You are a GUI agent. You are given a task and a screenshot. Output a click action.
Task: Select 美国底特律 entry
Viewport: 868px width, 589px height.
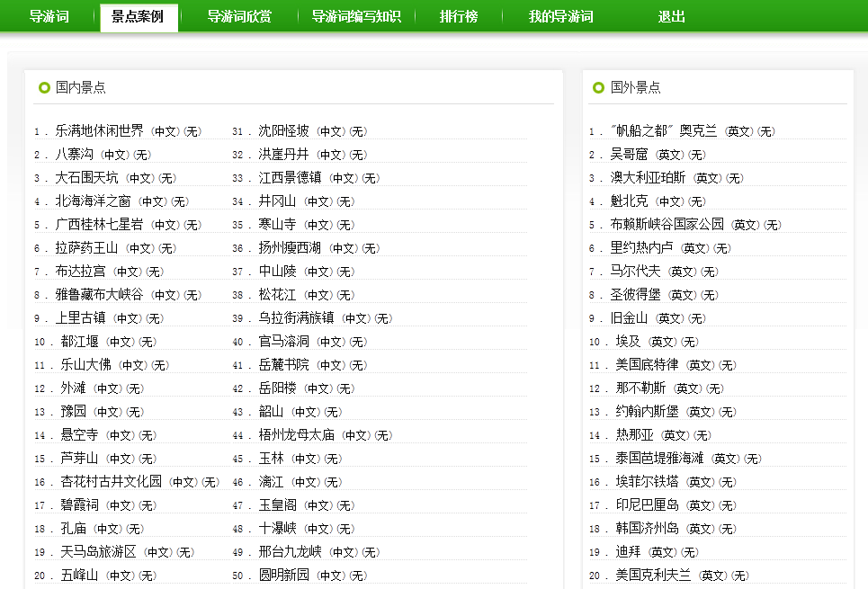(647, 365)
